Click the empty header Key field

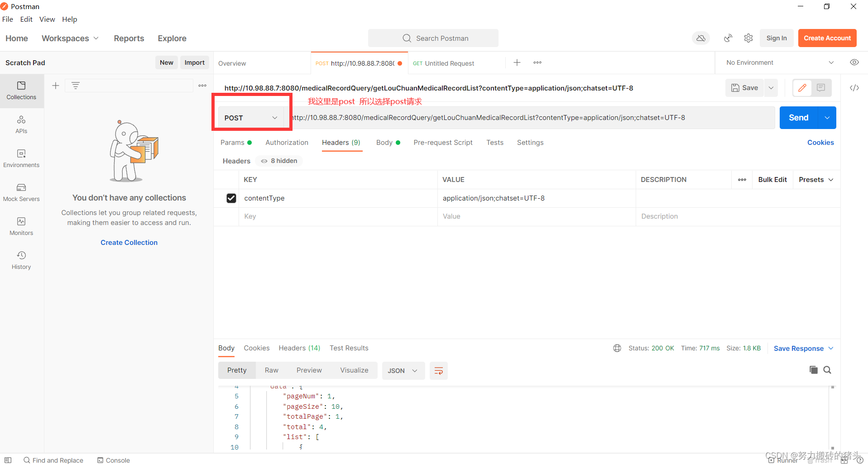338,216
